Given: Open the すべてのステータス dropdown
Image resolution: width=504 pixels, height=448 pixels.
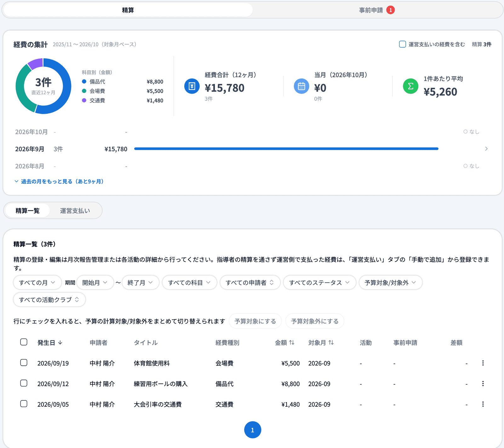Looking at the screenshot, I should tap(320, 282).
